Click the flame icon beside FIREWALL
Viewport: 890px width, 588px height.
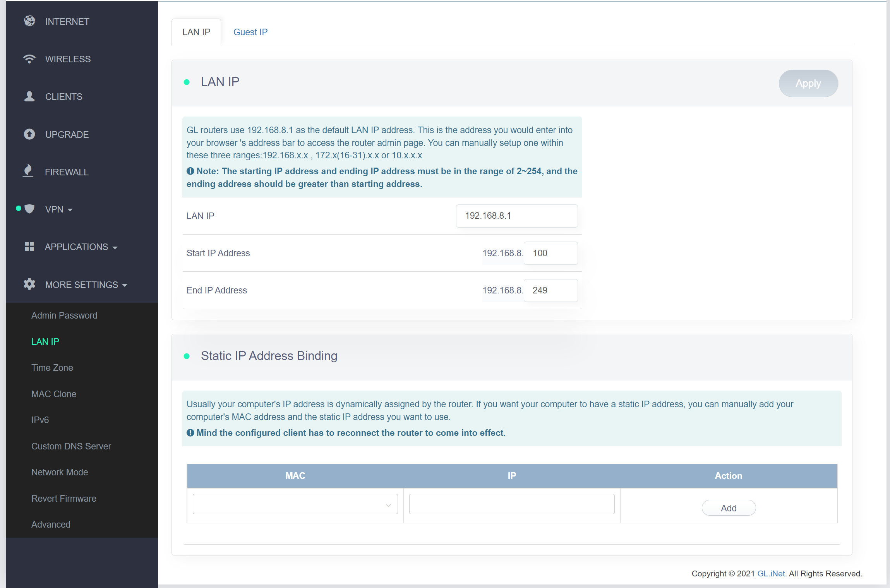[x=28, y=171]
